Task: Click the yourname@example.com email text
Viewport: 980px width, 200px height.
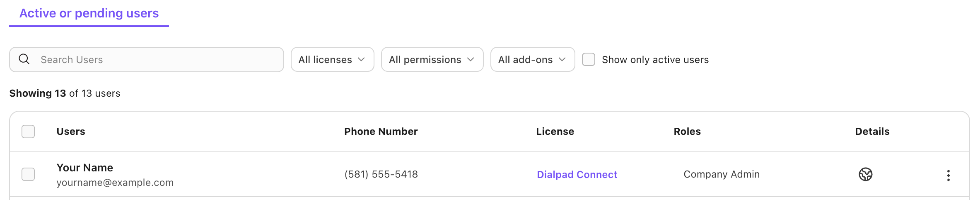Action: [115, 183]
